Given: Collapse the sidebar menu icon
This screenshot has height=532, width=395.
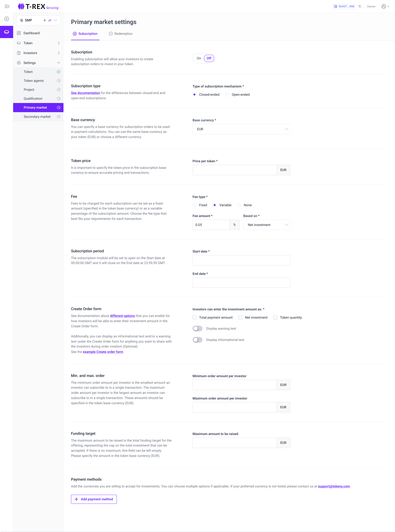Looking at the screenshot, I should click(7, 6).
